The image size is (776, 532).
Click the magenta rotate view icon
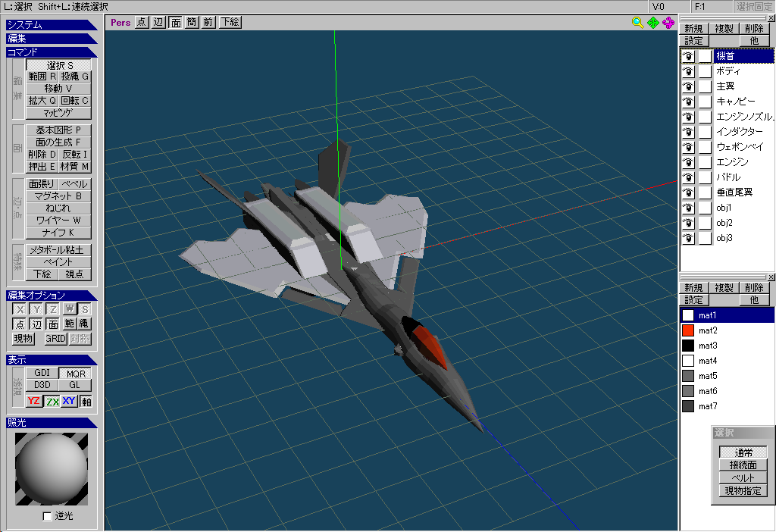click(x=668, y=23)
